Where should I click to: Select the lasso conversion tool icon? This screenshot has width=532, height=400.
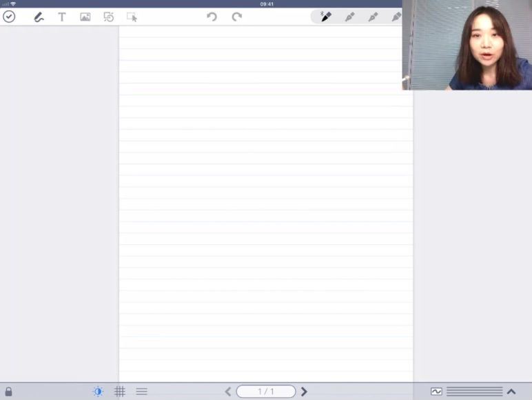tap(109, 17)
